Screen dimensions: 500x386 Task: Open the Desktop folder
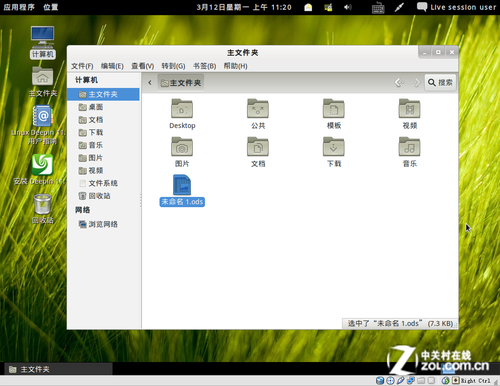tap(182, 114)
